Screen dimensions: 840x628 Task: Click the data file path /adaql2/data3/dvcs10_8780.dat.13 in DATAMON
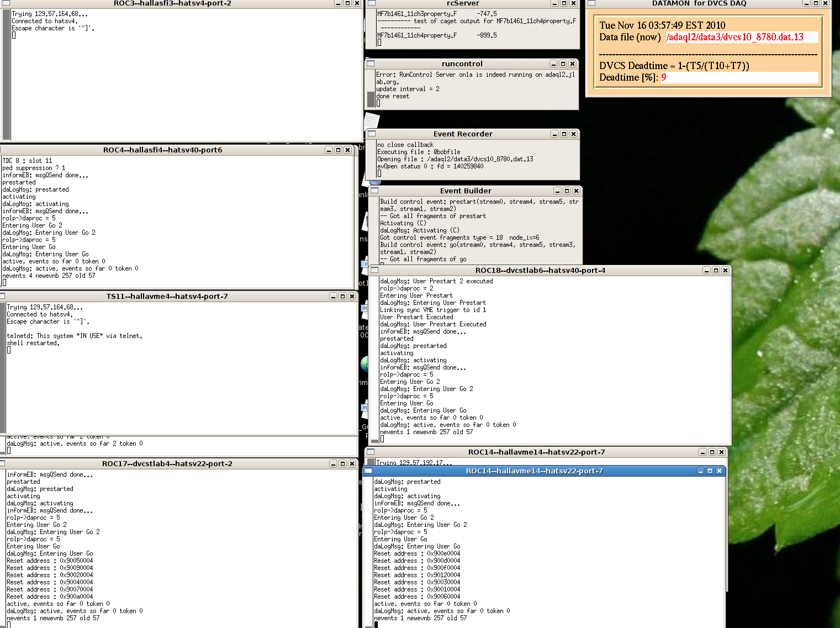tap(735, 37)
